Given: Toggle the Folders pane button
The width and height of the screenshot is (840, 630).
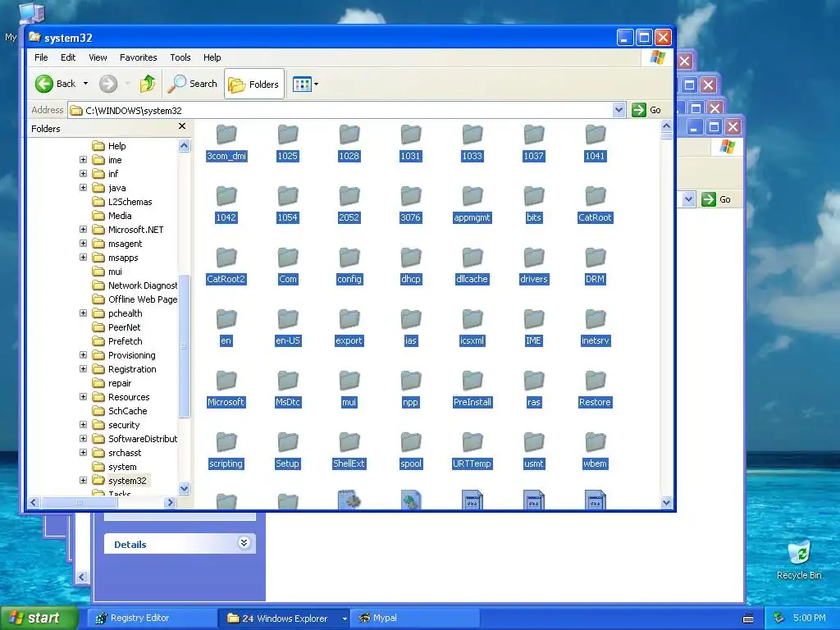Looking at the screenshot, I should (254, 84).
